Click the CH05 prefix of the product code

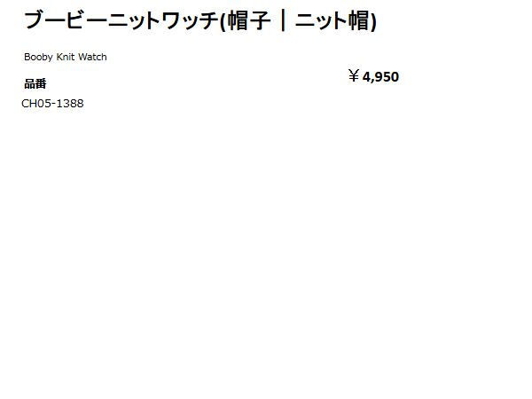(x=36, y=104)
